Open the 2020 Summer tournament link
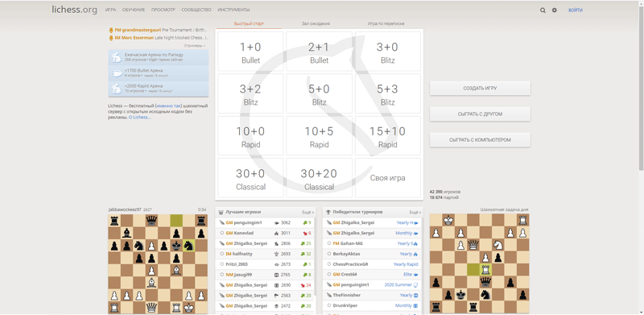 point(398,284)
